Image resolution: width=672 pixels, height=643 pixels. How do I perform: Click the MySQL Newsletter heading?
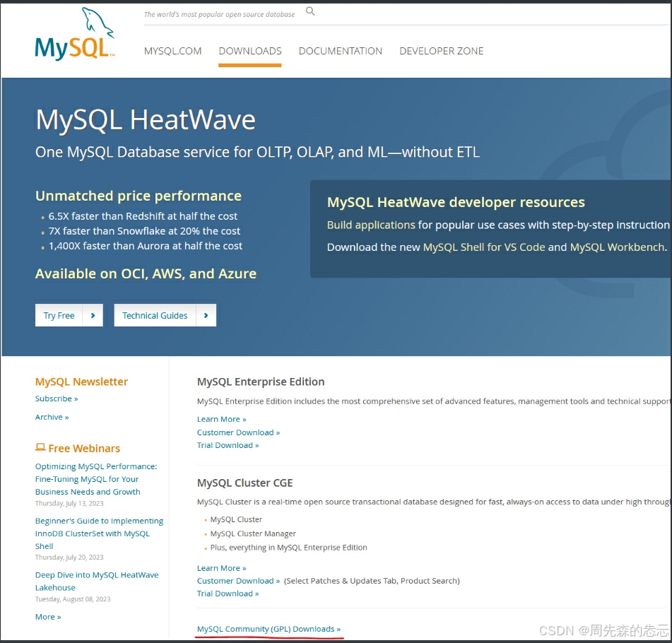tap(81, 382)
